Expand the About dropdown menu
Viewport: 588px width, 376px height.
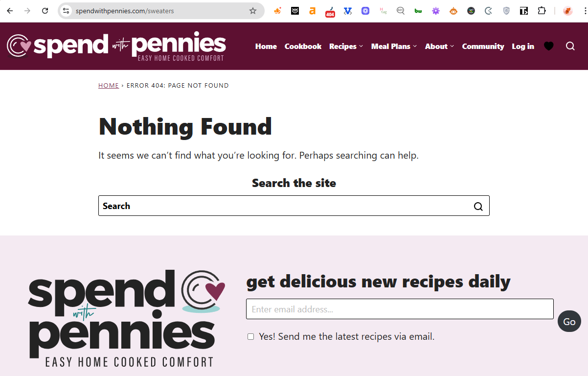pos(439,47)
